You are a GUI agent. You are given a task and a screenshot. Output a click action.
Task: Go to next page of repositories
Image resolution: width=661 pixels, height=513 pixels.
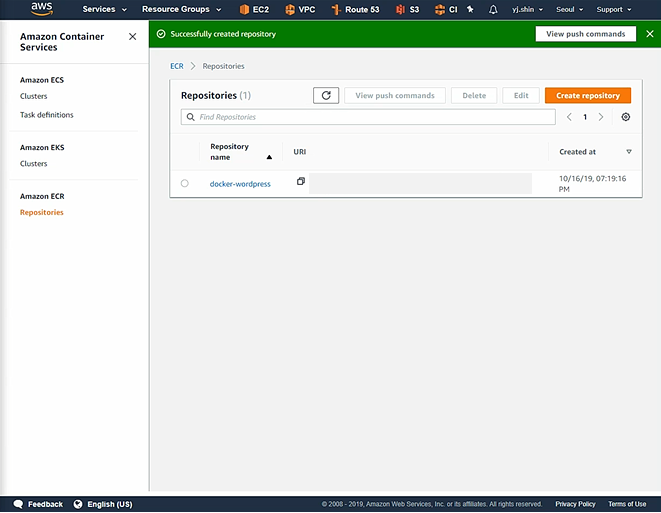click(601, 117)
